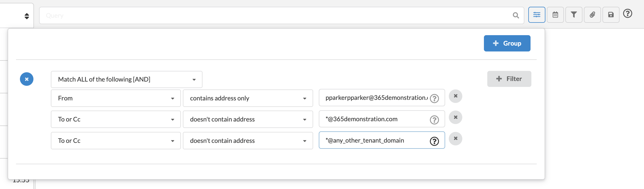
Task: Remove the *@any_other_tenant_domain filter row
Action: (456, 139)
